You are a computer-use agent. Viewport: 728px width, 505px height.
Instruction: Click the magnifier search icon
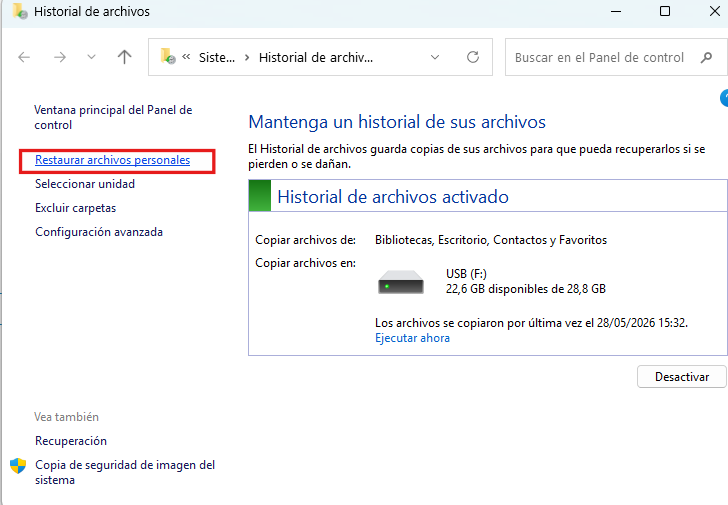(x=707, y=57)
